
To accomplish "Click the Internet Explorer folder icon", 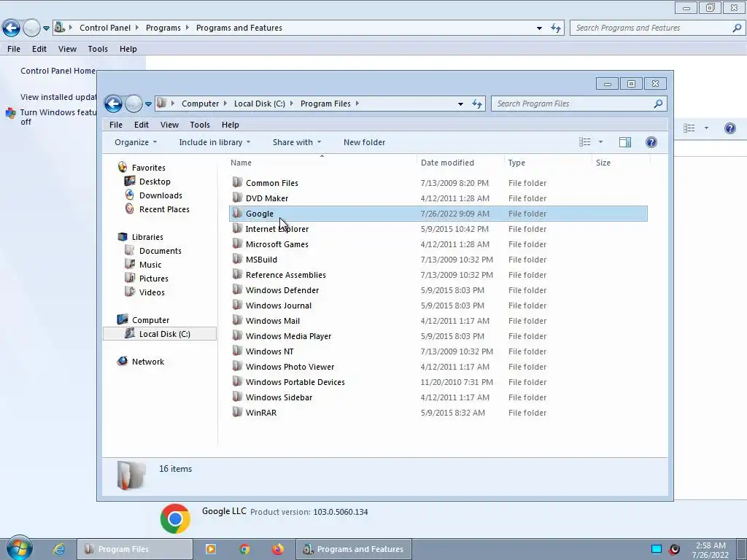I will (x=237, y=228).
